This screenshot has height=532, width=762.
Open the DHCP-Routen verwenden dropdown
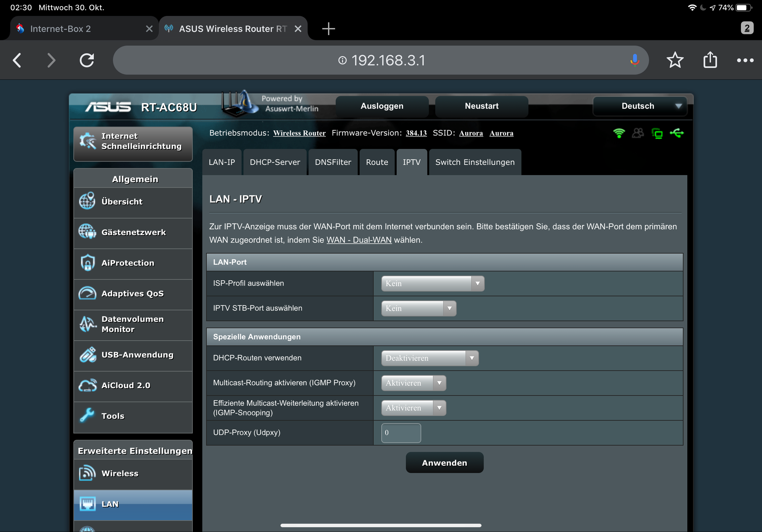click(x=430, y=358)
